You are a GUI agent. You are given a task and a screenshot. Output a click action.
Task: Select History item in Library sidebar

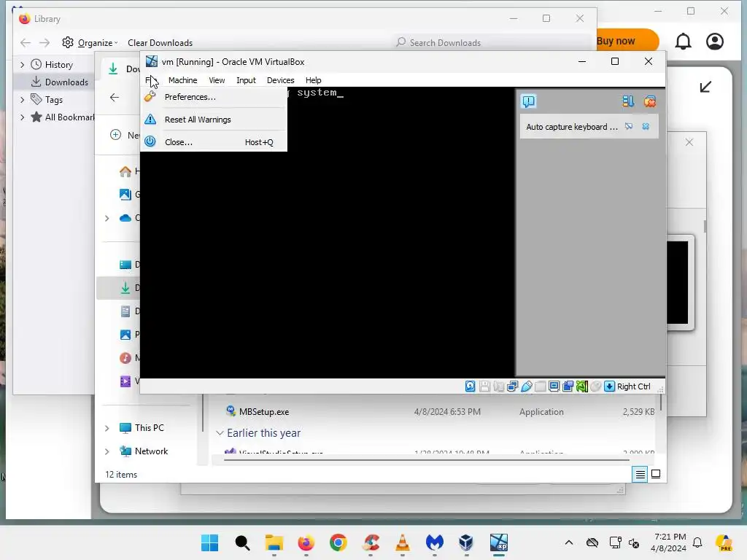click(x=52, y=65)
